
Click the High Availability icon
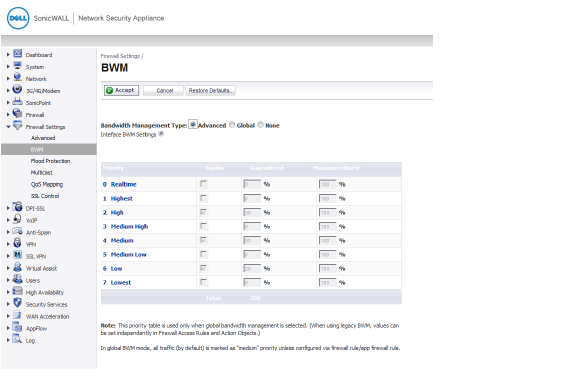click(17, 291)
